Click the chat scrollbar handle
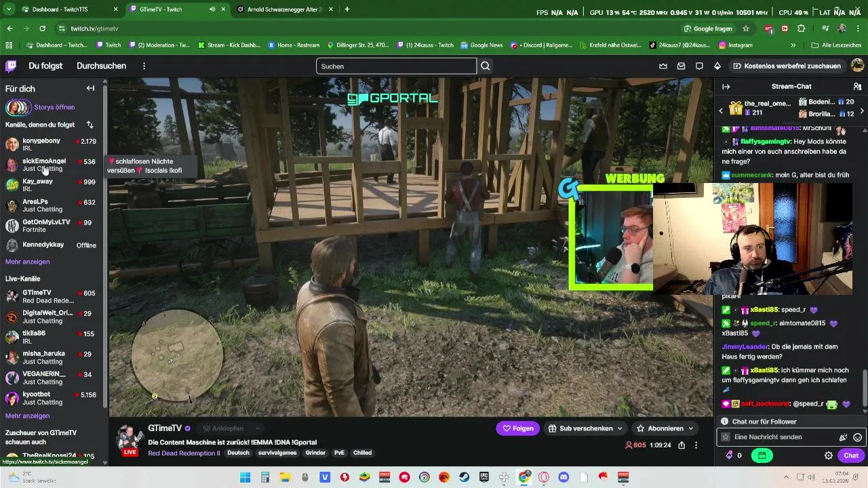Image resolution: width=868 pixels, height=488 pixels. pos(864,389)
